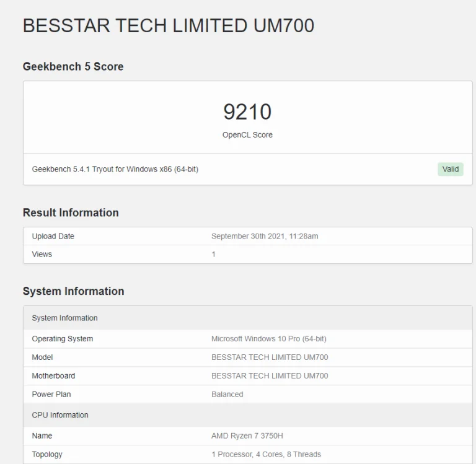Click the Motherboard row label
Image resolution: width=476 pixels, height=464 pixels.
point(53,375)
